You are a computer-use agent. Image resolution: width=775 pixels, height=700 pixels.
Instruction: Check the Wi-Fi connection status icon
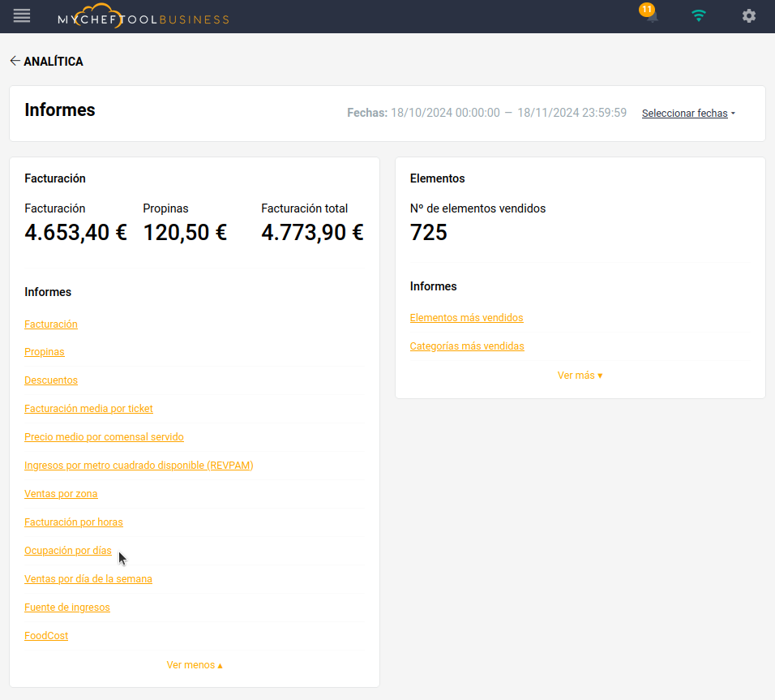tap(699, 15)
